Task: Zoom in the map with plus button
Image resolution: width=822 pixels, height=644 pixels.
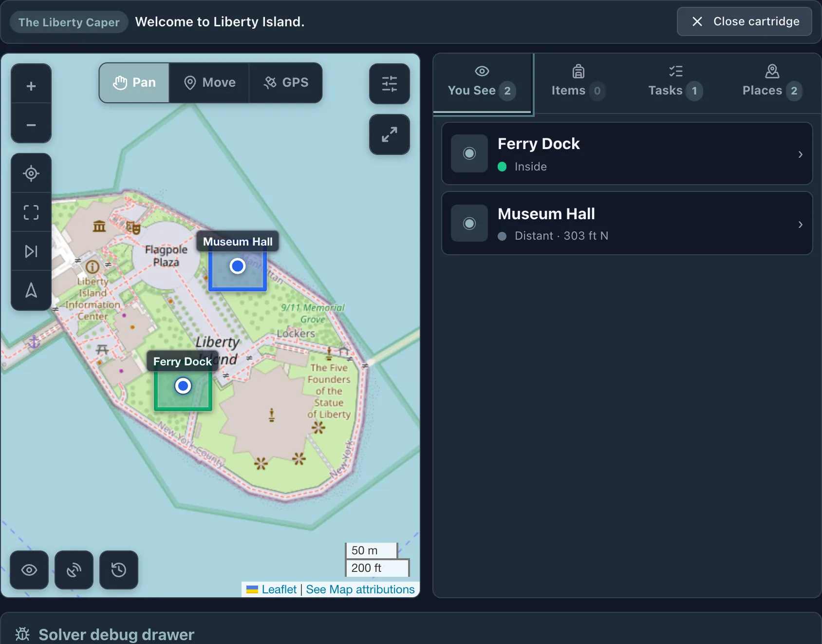Action: click(31, 86)
